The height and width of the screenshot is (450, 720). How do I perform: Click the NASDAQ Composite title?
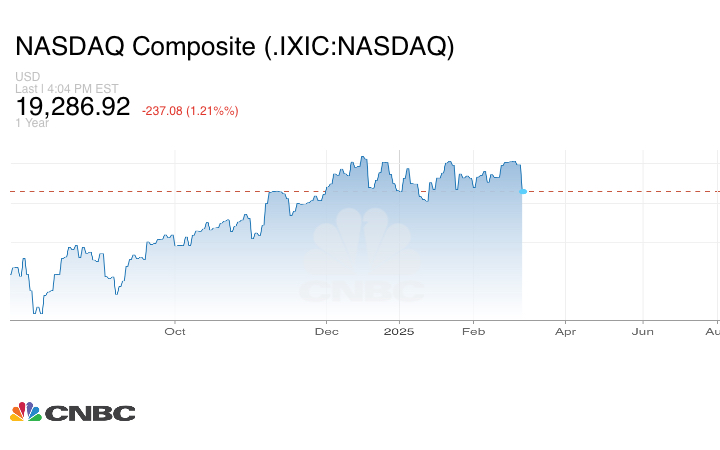tap(235, 47)
